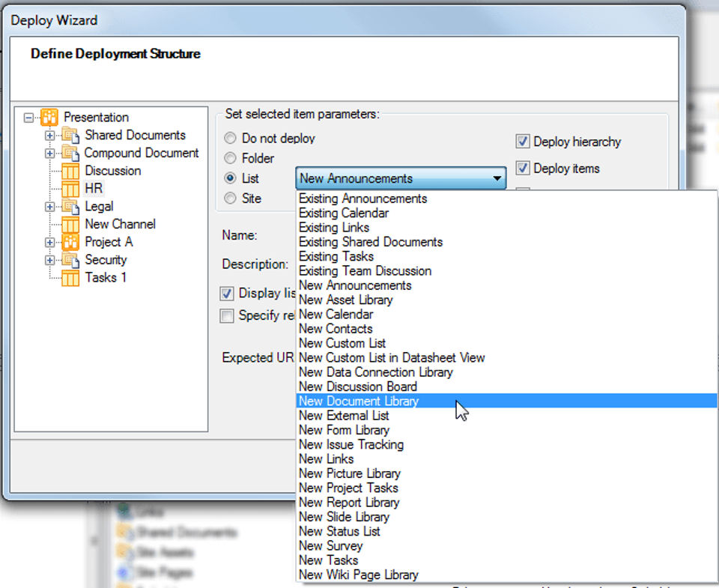The width and height of the screenshot is (719, 588).
Task: Click the Project A site icon
Action: click(70, 242)
